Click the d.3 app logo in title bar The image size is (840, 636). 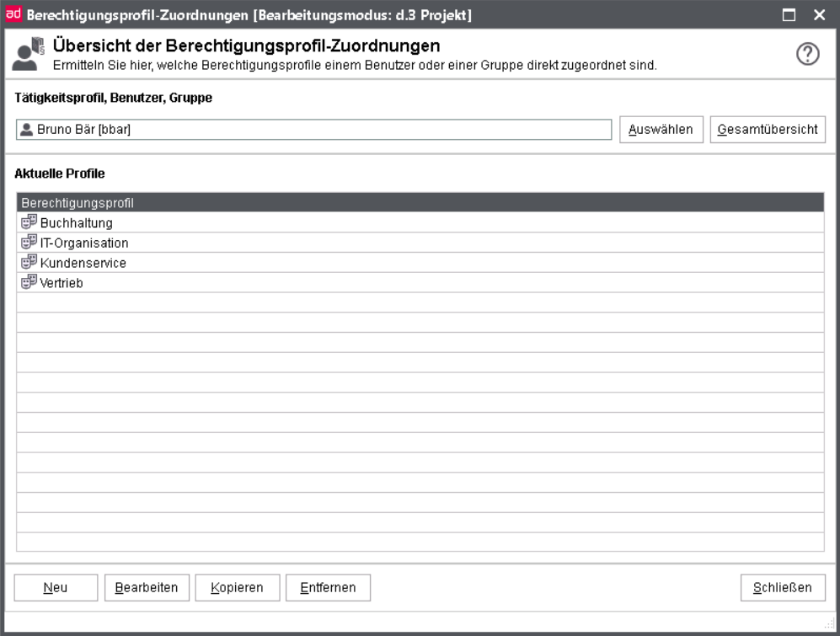(13, 13)
